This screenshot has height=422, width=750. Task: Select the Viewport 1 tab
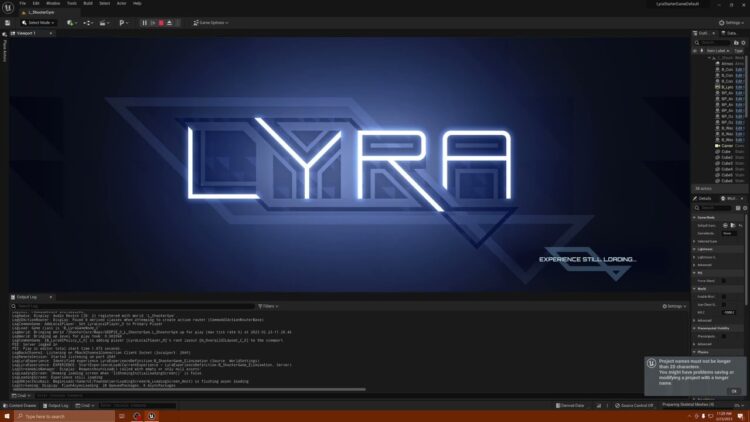coord(27,33)
